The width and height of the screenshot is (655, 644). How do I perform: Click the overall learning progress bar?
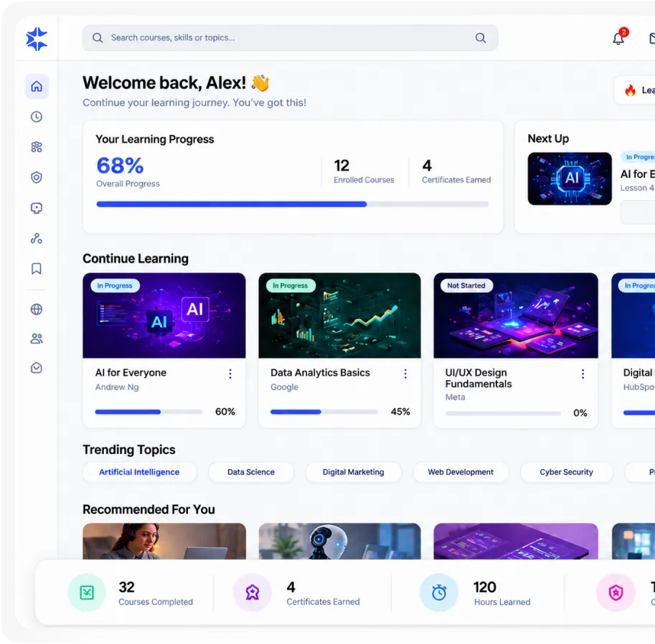(293, 204)
